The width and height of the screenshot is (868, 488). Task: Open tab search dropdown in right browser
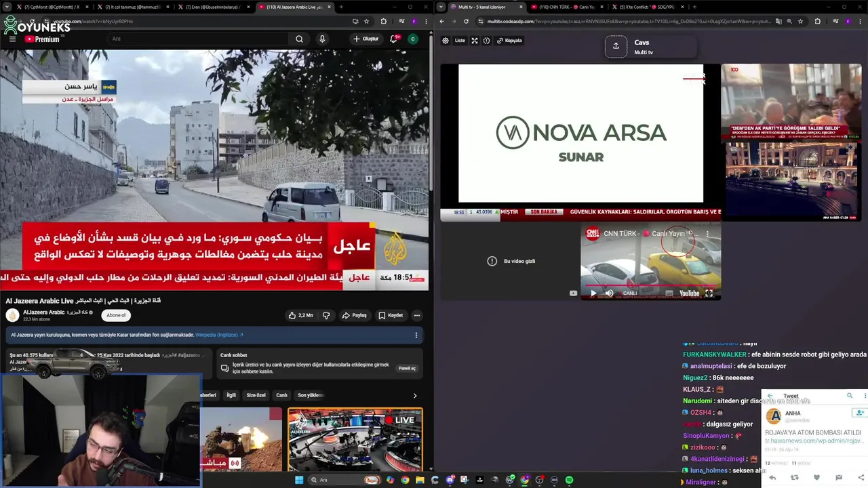pos(441,7)
